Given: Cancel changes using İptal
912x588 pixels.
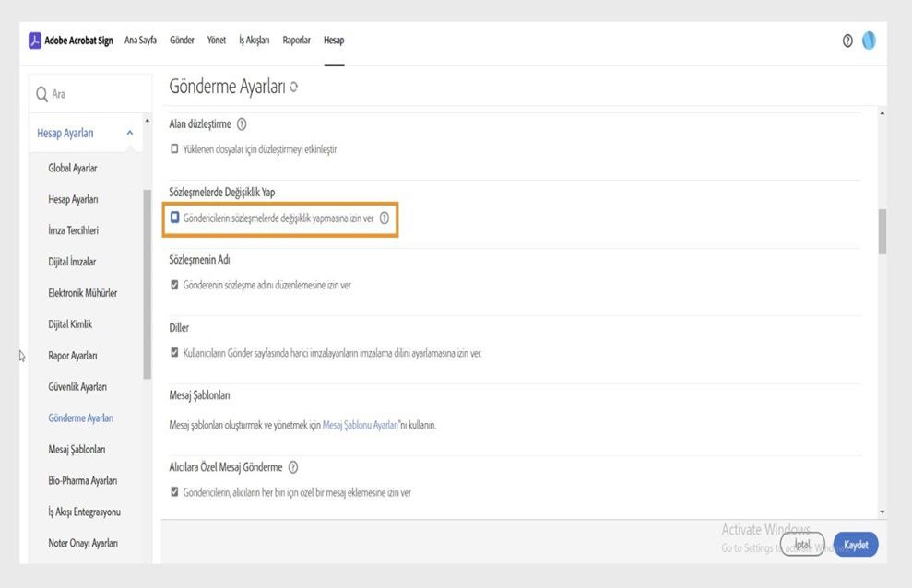Looking at the screenshot, I should pyautogui.click(x=801, y=544).
